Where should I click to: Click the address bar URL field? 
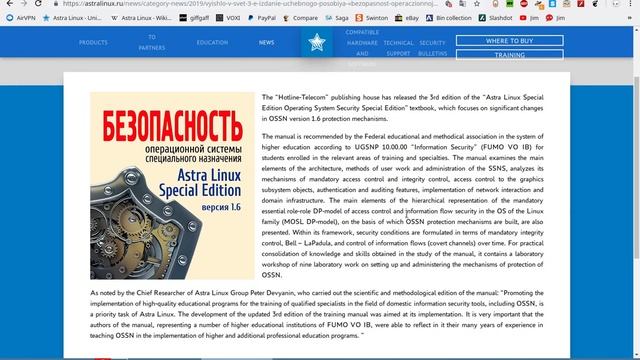click(x=250, y=4)
